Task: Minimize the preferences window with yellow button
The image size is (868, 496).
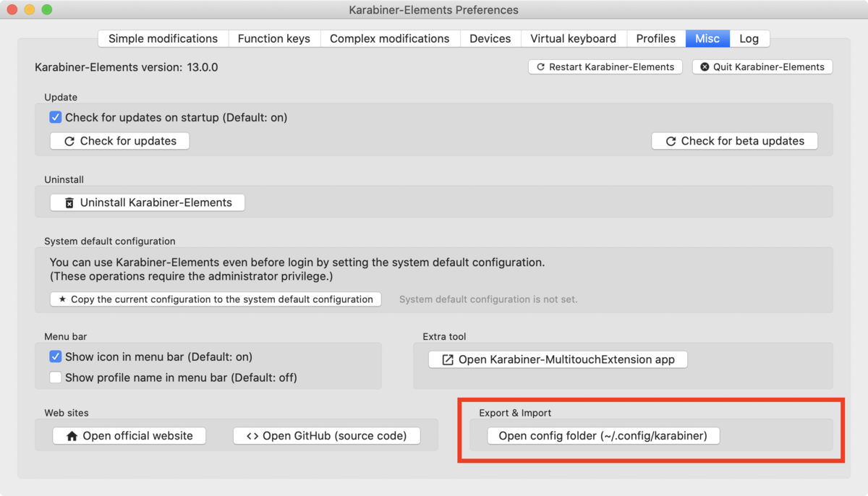Action: click(30, 10)
